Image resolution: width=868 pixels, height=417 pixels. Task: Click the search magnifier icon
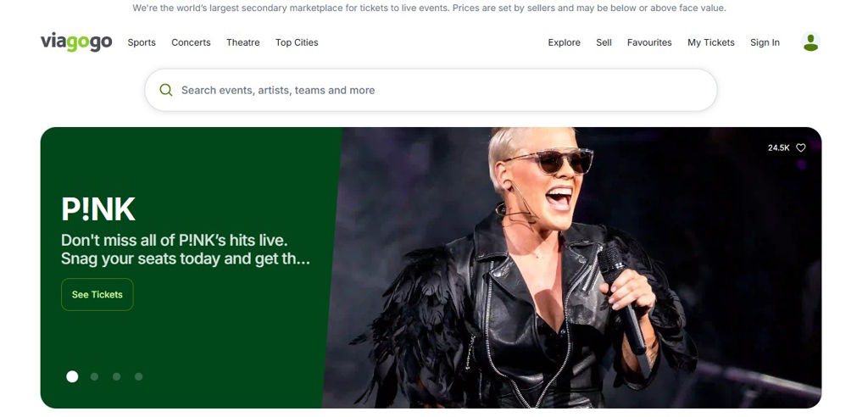click(x=165, y=90)
